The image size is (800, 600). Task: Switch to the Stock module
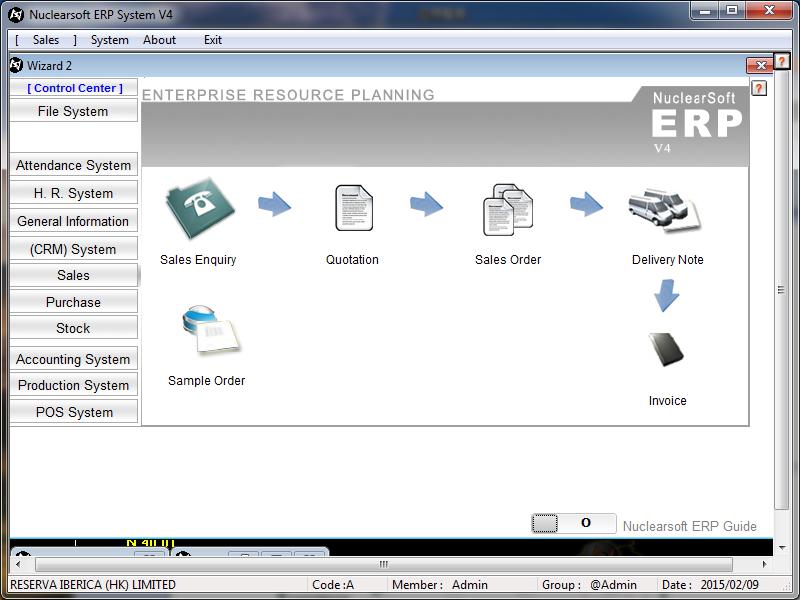pyautogui.click(x=73, y=328)
